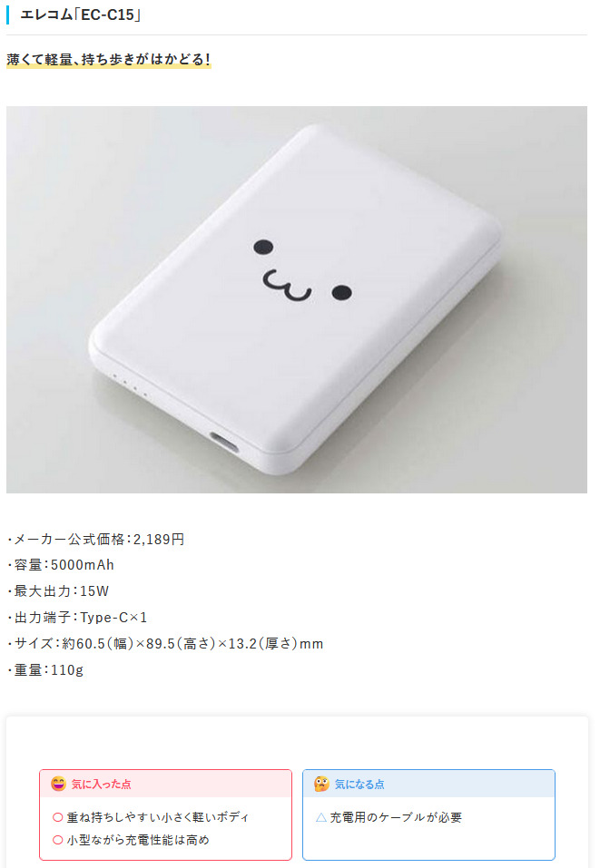Click the 容量:5000mAh spec line
Screen dimensions: 600x868
[61, 565]
